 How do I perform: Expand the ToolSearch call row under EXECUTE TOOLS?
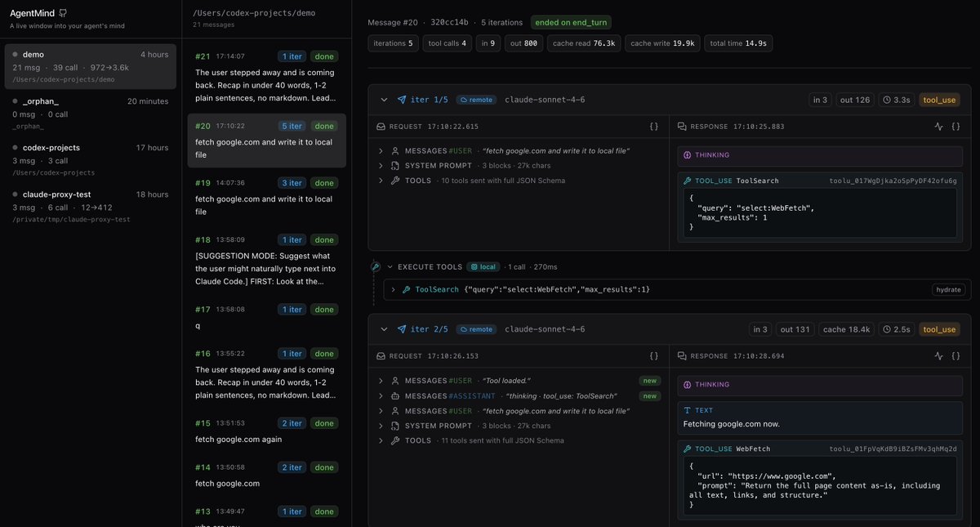[393, 289]
